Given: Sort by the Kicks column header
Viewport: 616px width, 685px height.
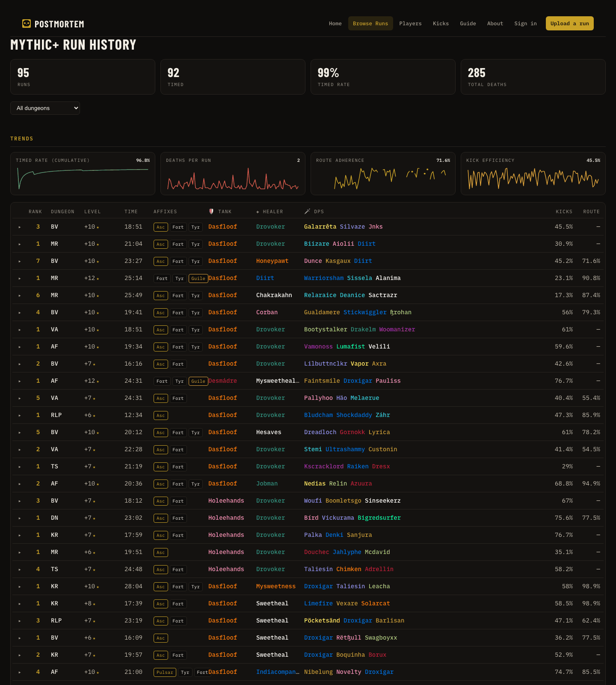Looking at the screenshot, I should tap(564, 211).
